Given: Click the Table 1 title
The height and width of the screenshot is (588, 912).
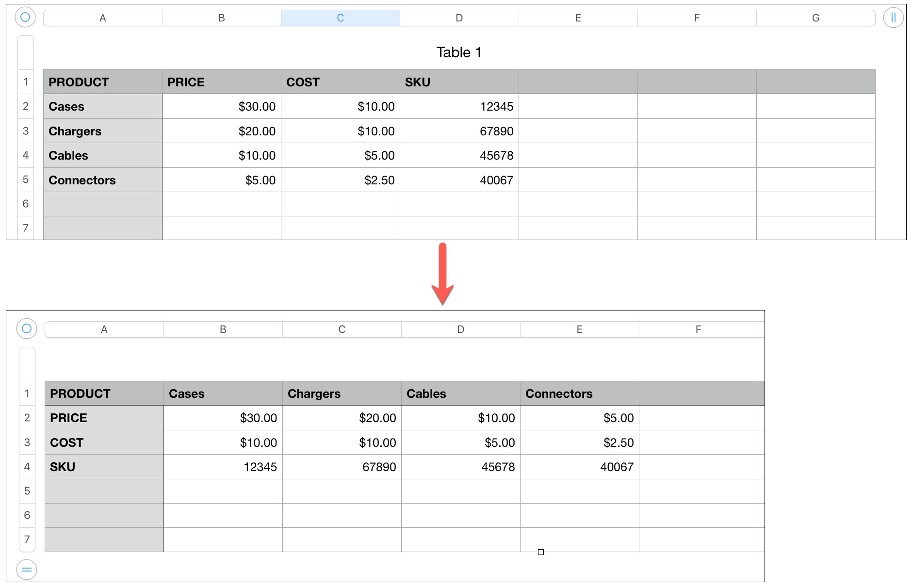Looking at the screenshot, I should coord(459,52).
